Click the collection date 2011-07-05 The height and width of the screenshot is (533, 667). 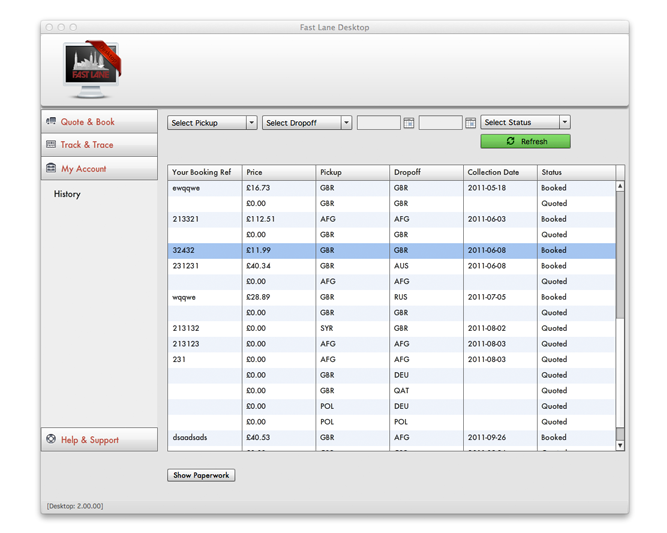coord(487,297)
